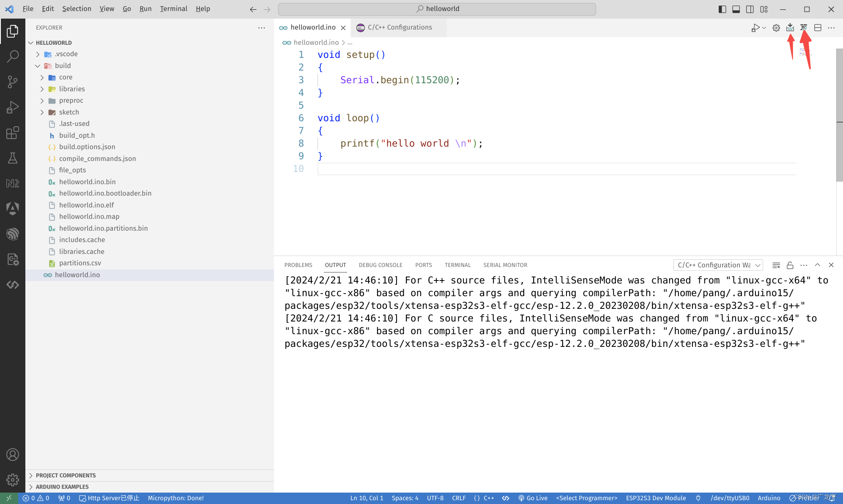
Task: Toggle auto-scrolling lock in the Output panel
Action: click(x=790, y=265)
